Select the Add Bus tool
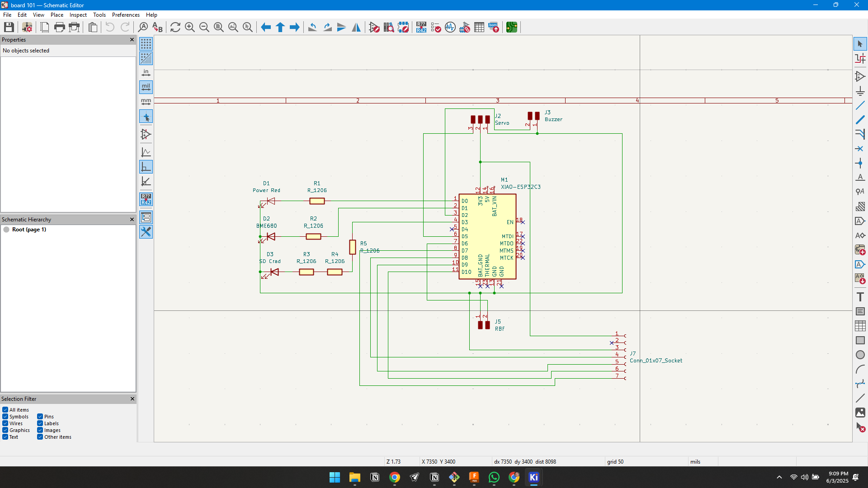Viewport: 868px width, 488px height. tap(860, 120)
